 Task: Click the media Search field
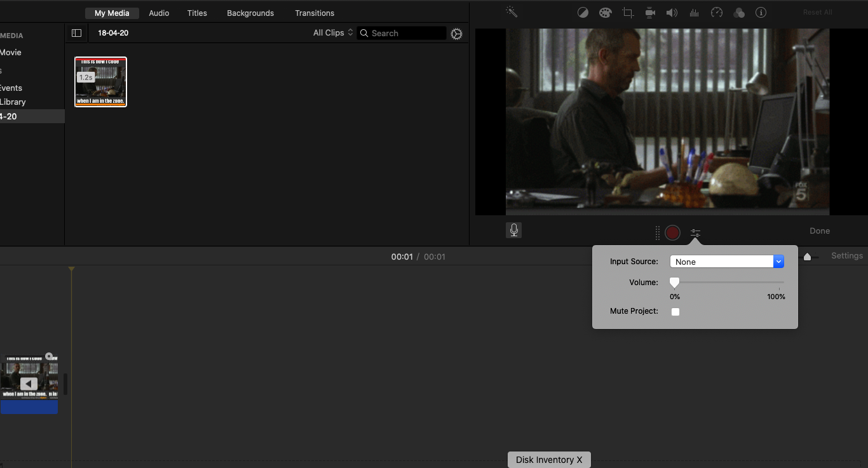(402, 33)
